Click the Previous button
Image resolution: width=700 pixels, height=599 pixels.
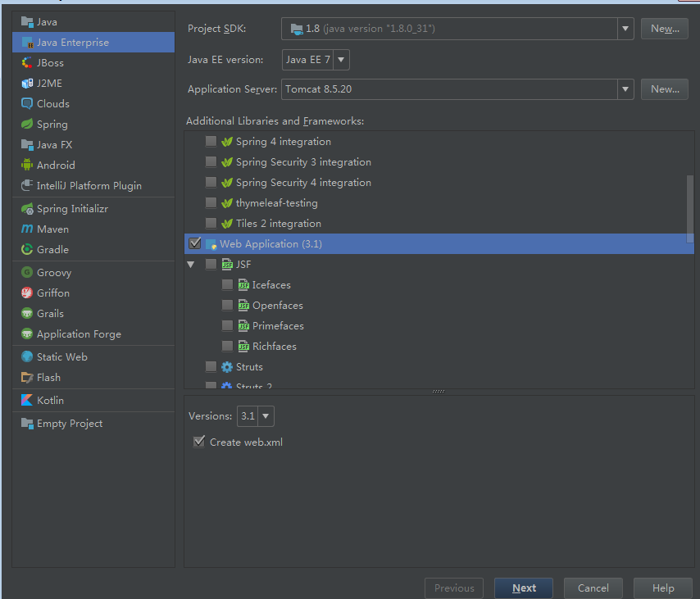point(454,588)
